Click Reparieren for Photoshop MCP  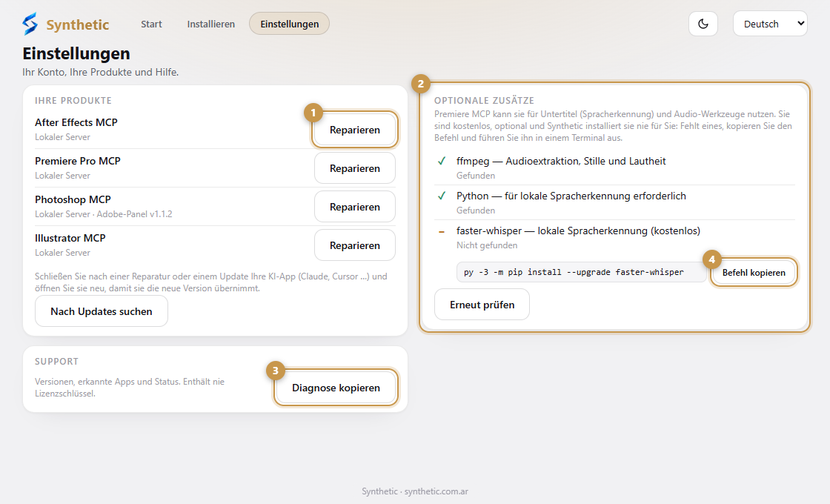click(x=355, y=207)
